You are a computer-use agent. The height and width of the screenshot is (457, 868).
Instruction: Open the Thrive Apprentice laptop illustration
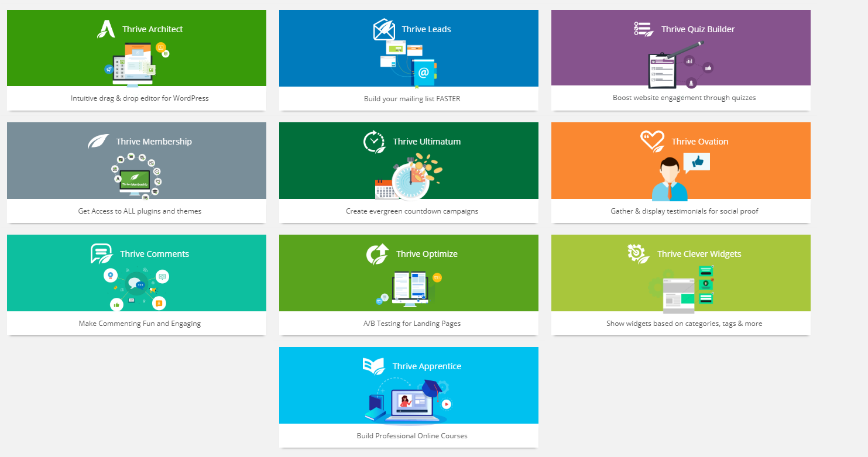tap(409, 401)
